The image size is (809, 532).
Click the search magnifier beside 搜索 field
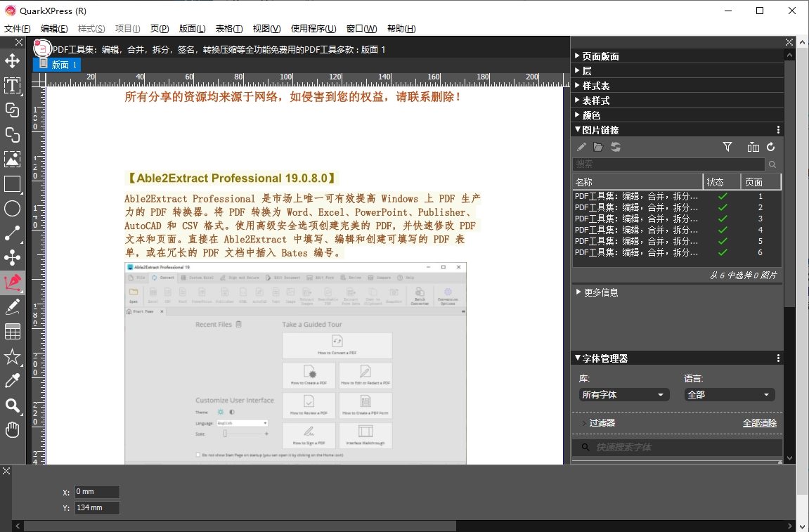pos(772,164)
